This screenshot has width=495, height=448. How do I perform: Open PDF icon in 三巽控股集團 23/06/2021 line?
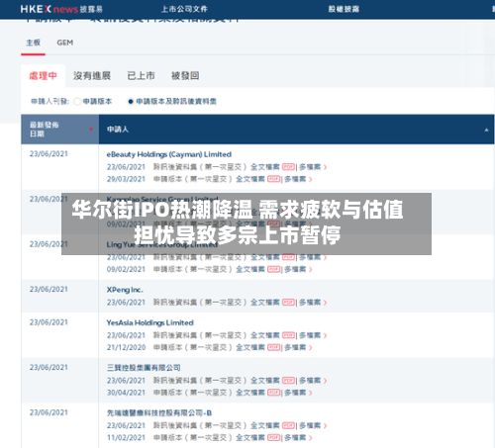coord(288,381)
